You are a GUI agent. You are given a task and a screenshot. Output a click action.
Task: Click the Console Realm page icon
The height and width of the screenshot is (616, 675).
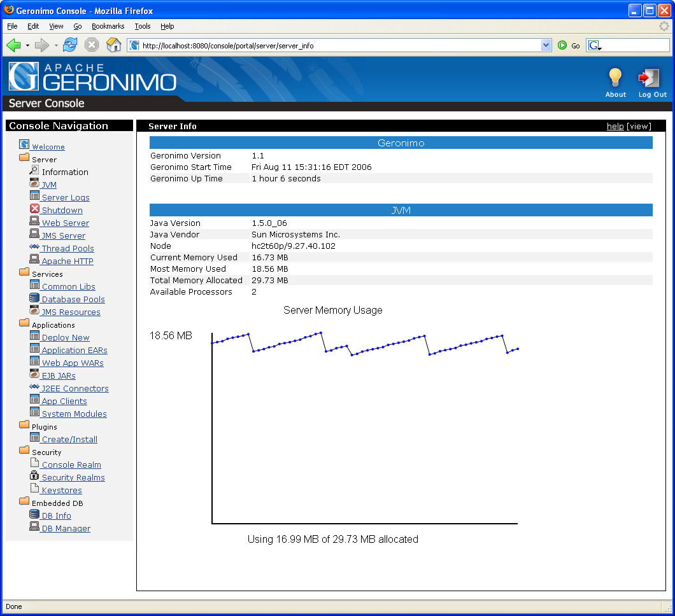pos(34,463)
